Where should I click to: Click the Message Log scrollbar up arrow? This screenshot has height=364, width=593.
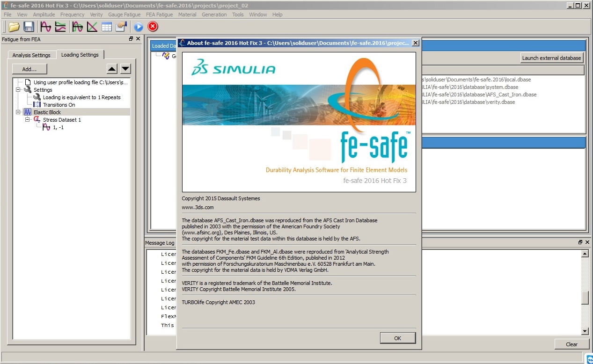pyautogui.click(x=585, y=254)
